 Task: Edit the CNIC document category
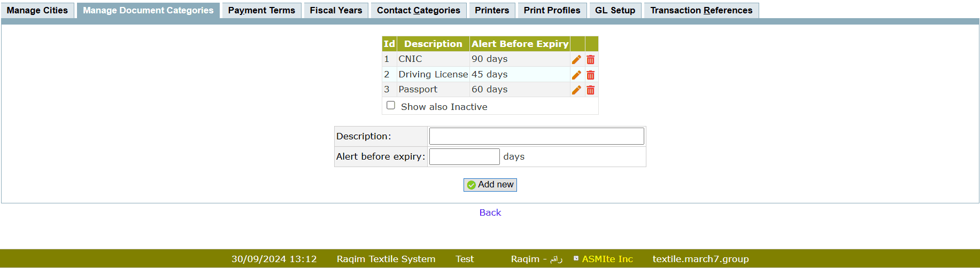576,59
